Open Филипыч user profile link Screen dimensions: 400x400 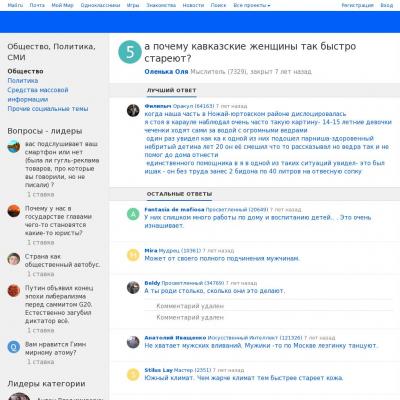158,106
